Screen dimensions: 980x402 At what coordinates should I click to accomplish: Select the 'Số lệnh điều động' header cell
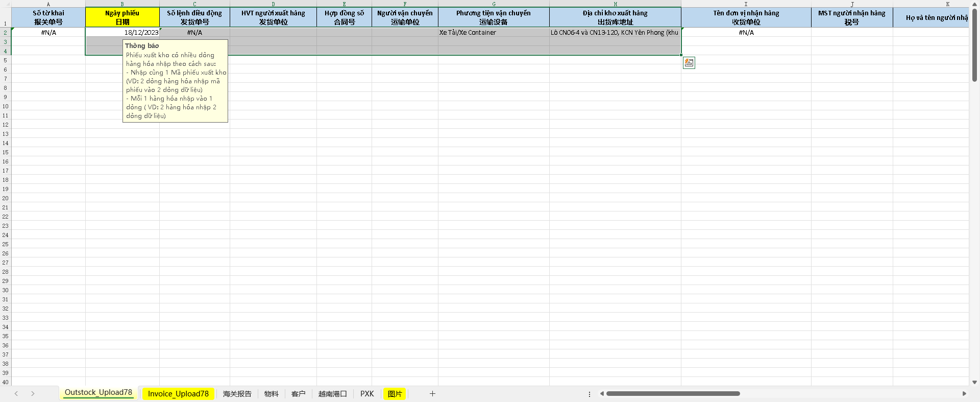tap(194, 17)
